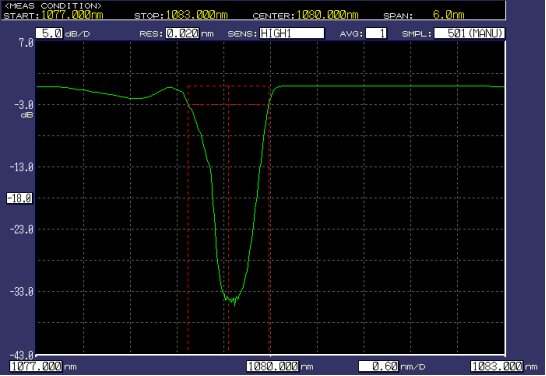Click the yellow STOP 1083.000nm value
The image size is (546, 376).
coord(197,15)
